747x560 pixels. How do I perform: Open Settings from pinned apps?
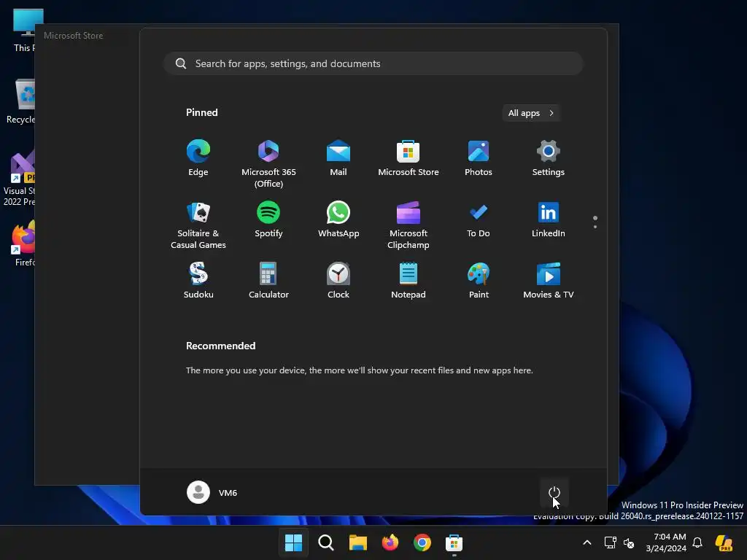click(x=549, y=159)
